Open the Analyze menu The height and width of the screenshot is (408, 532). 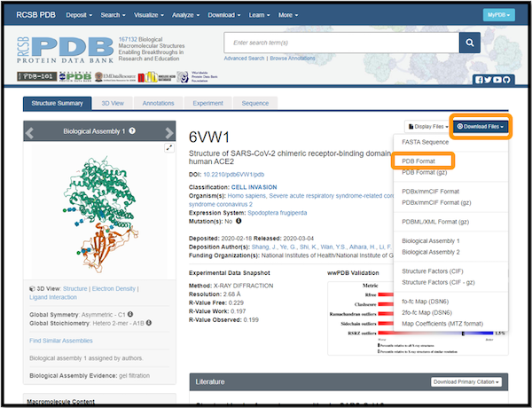click(185, 15)
